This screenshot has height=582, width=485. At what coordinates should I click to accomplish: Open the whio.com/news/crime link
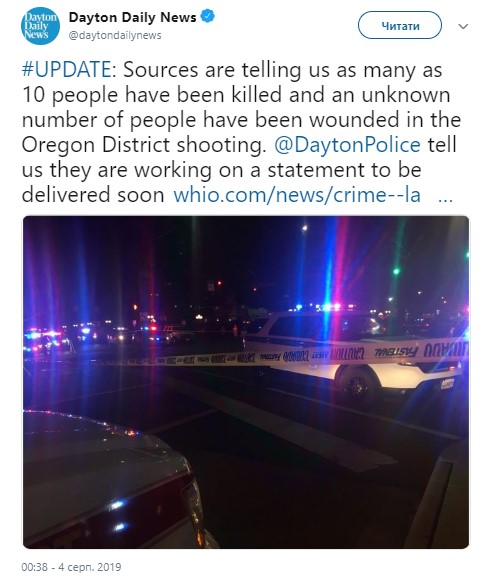coord(297,195)
